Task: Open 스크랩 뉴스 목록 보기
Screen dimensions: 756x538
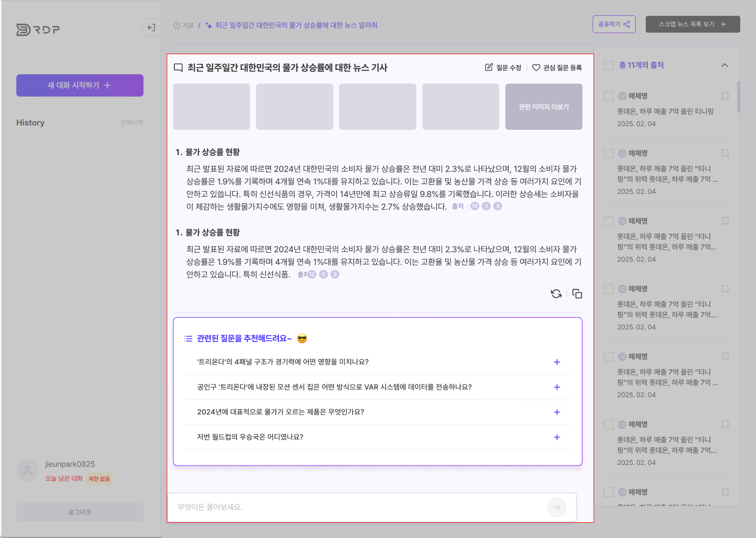Action: (x=693, y=24)
